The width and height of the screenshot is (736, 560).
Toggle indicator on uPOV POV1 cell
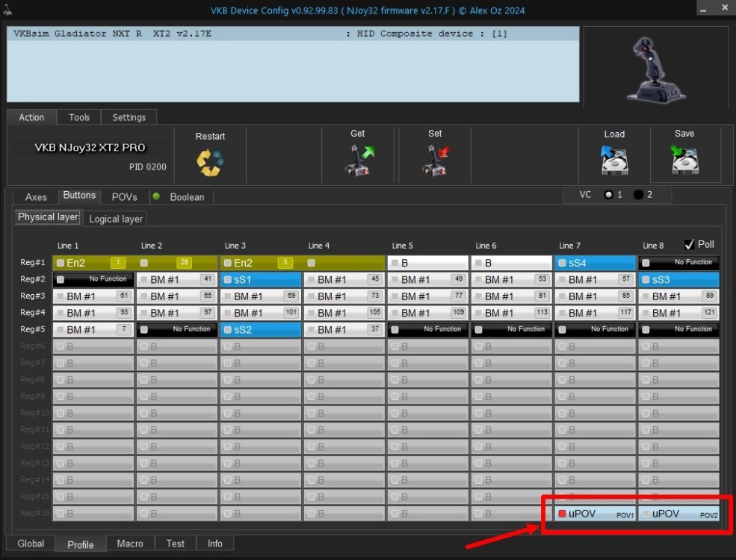tap(562, 514)
